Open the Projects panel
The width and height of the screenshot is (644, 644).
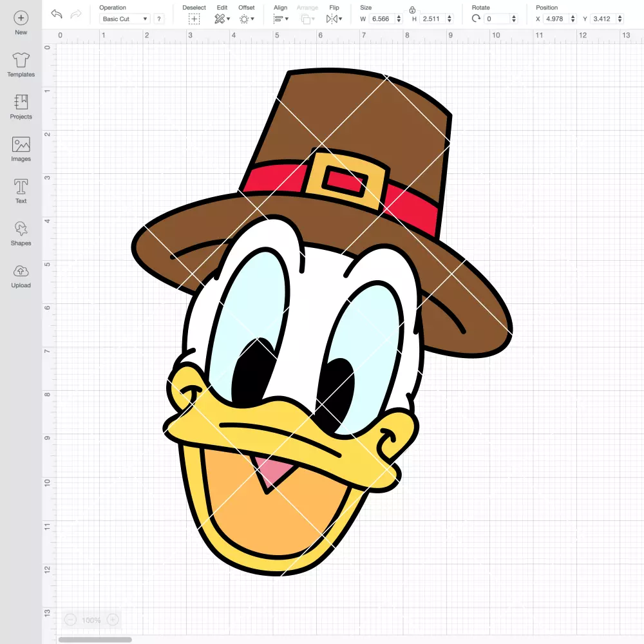click(21, 107)
